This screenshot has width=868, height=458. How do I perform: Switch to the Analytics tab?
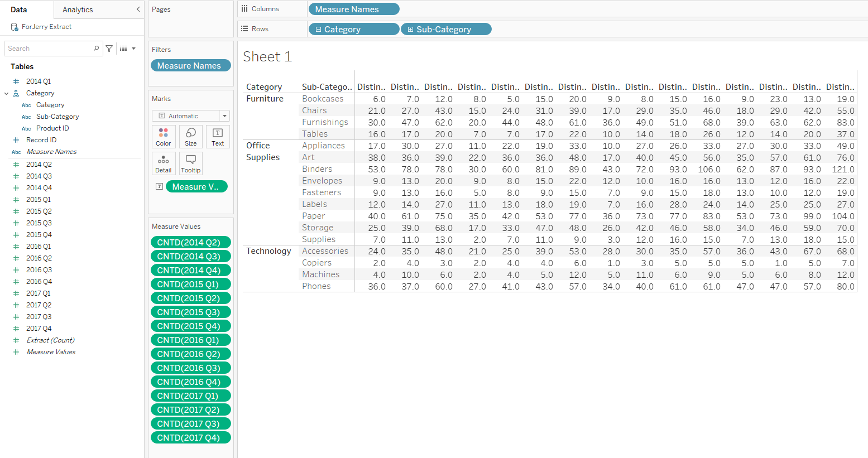point(77,9)
